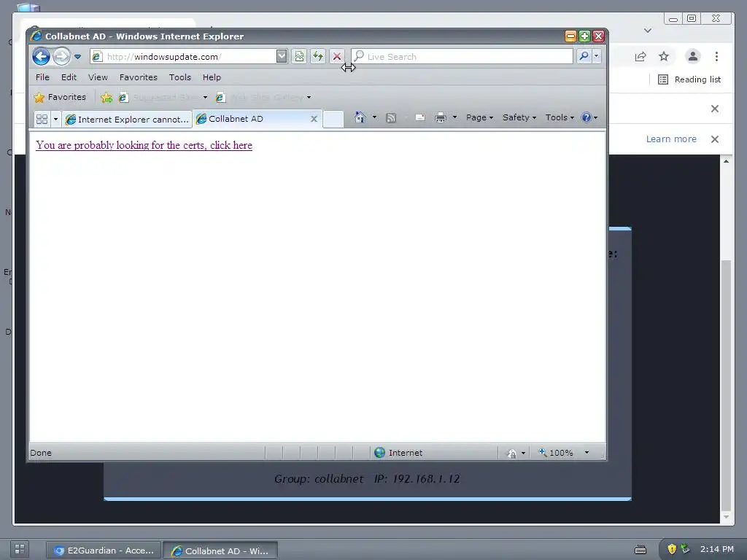
Task: Refresh the page with the green arrows icon
Action: click(318, 57)
